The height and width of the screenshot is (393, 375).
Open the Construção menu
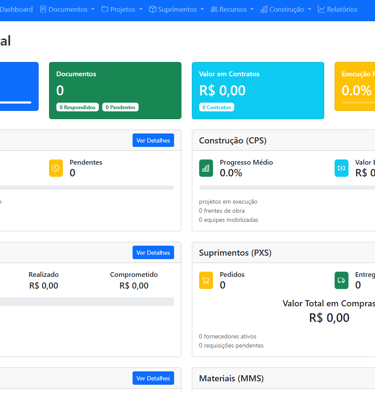[286, 9]
